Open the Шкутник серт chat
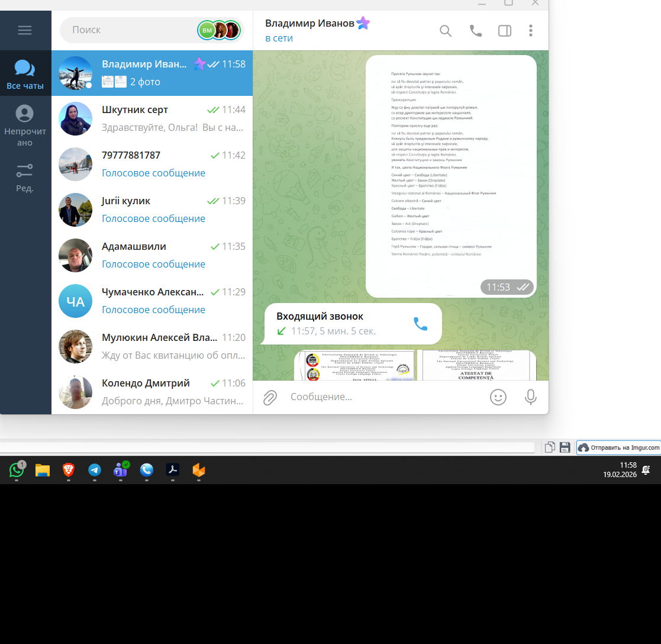Screen dimensions: 661x644 [152, 119]
